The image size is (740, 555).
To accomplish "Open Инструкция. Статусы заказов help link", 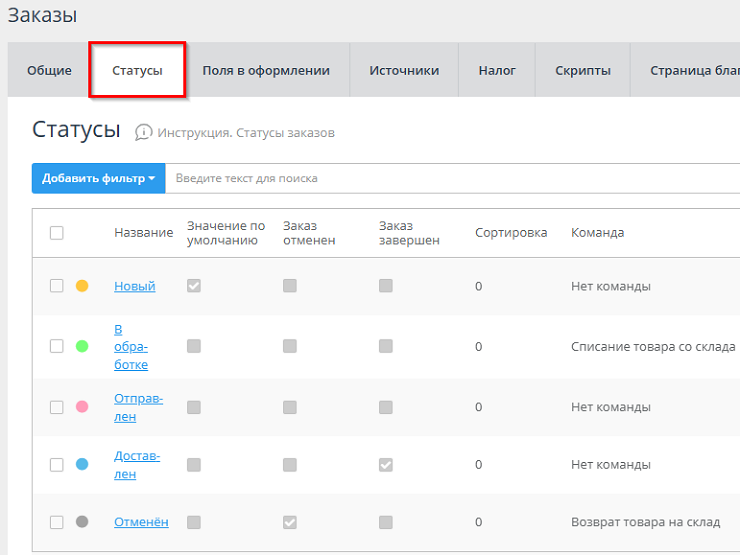I will click(x=246, y=133).
